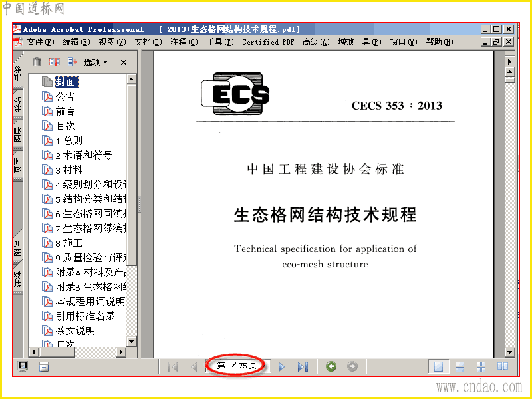Switch to the 页面 pages side tab
Screen dimensions: 532x399
18,165
